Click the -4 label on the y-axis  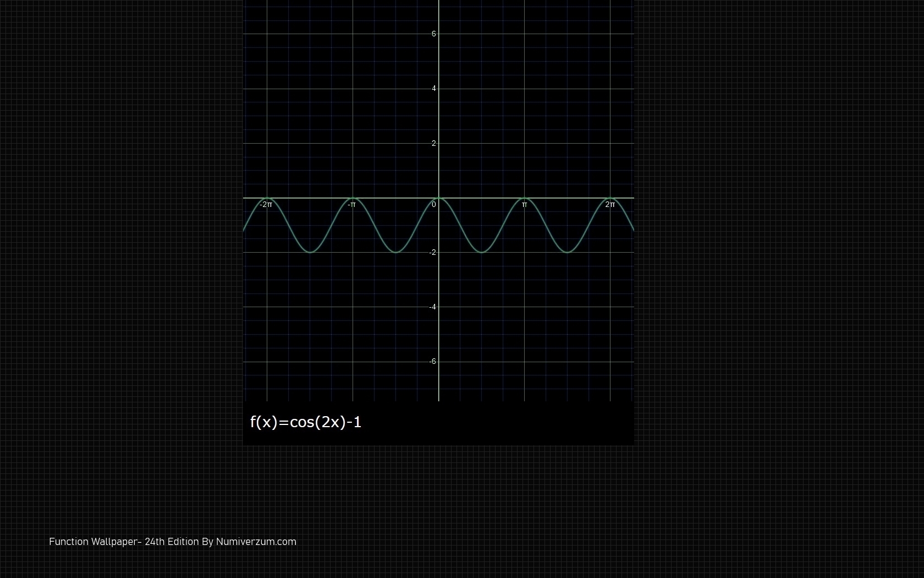[432, 307]
